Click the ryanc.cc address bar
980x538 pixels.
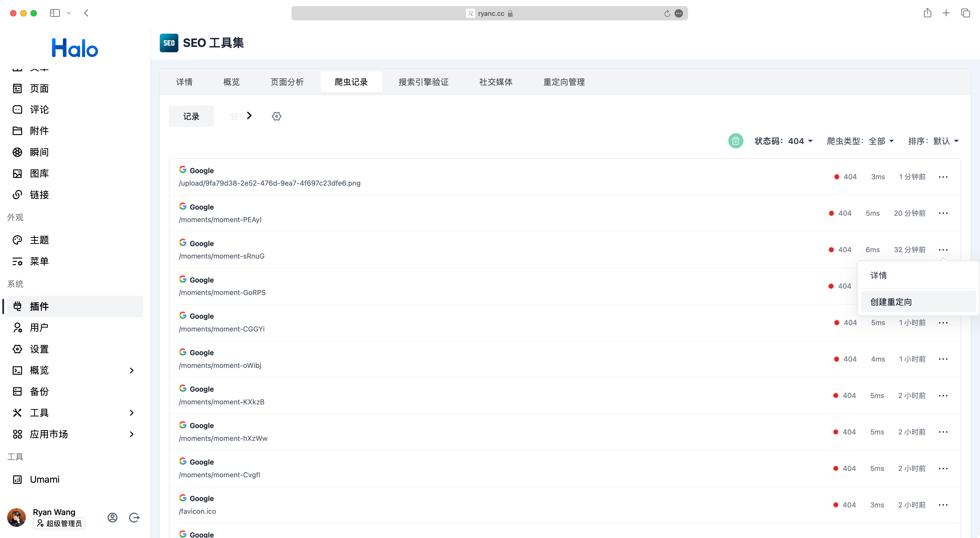tap(489, 13)
